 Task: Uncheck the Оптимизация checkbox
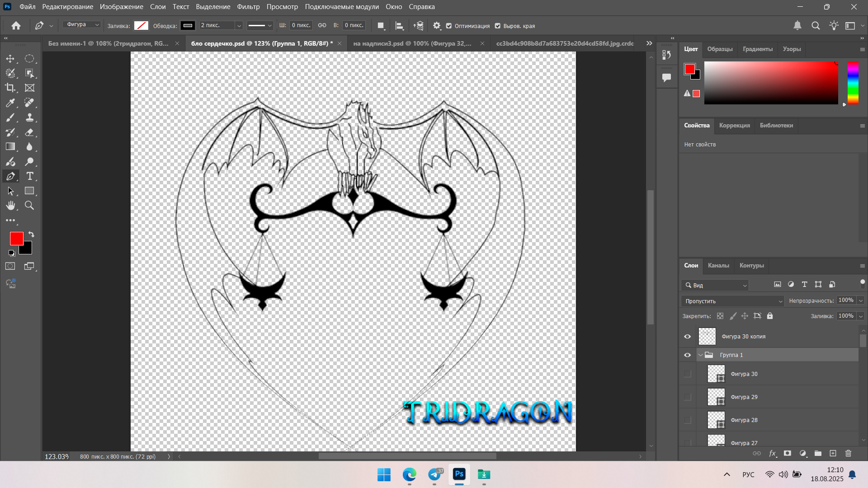tap(449, 26)
